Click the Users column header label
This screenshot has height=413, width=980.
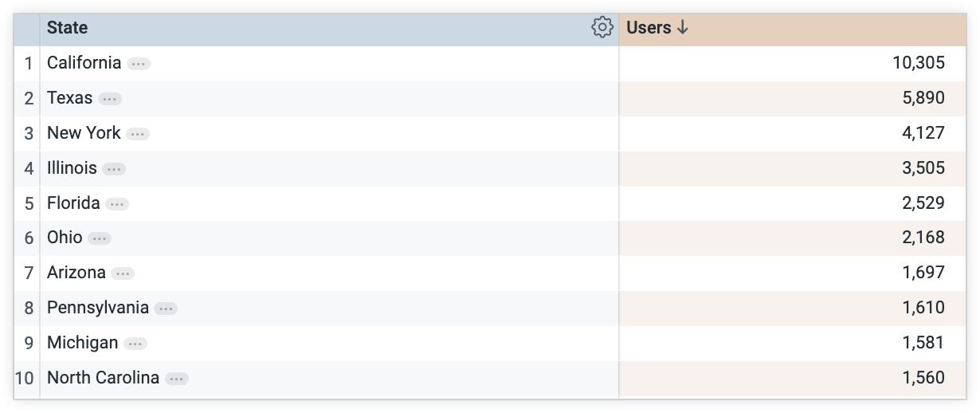click(x=649, y=28)
